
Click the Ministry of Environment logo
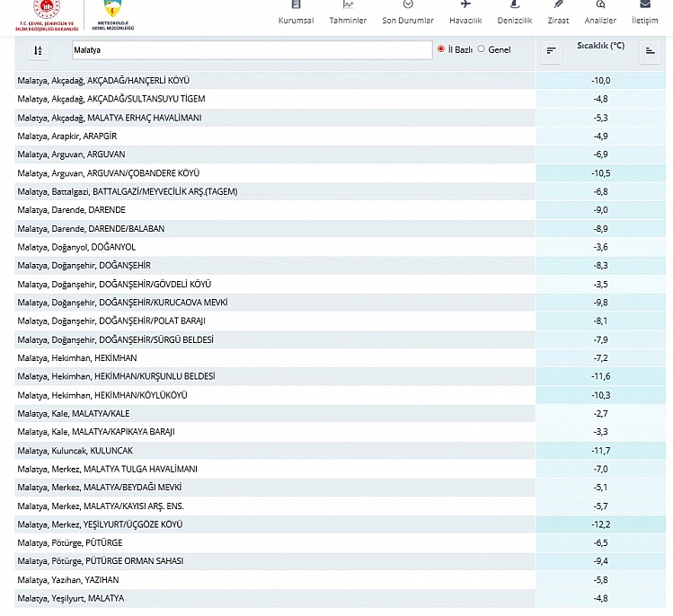coord(45,15)
